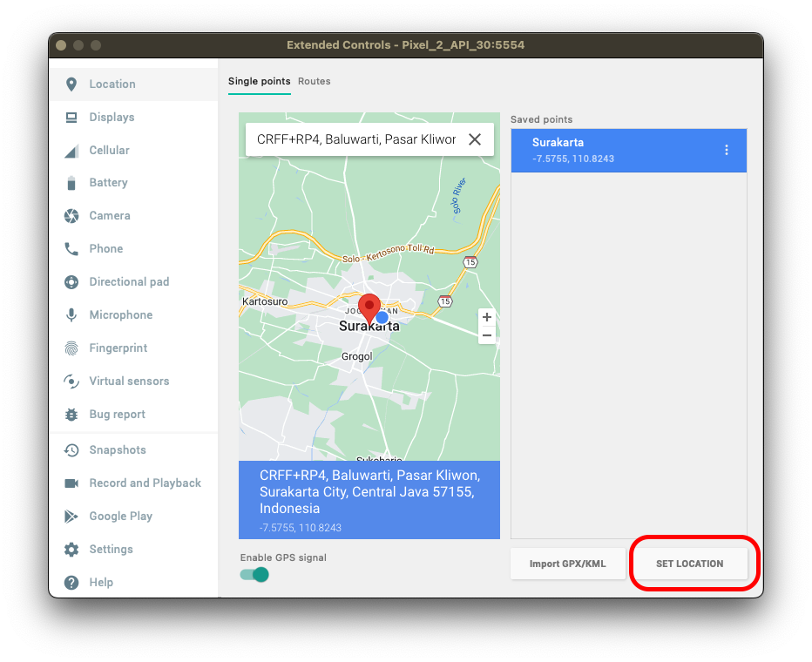The height and width of the screenshot is (662, 812).
Task: Switch to the Routes tab
Action: (314, 81)
